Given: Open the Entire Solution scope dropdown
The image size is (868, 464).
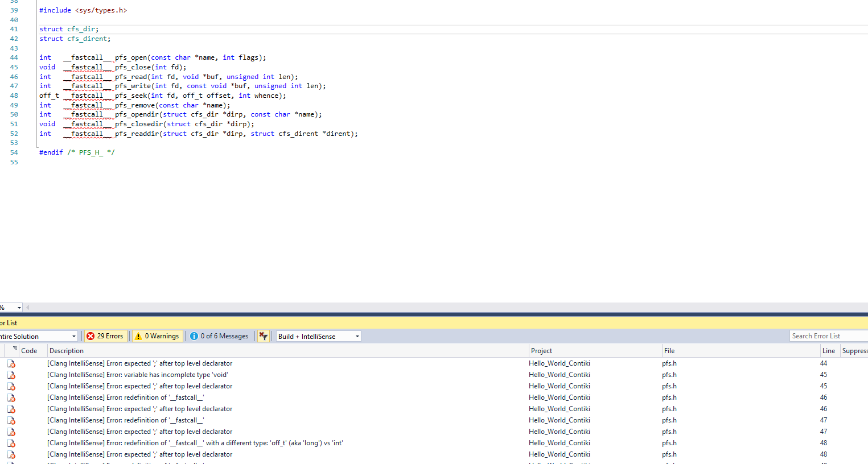Looking at the screenshot, I should (x=38, y=336).
